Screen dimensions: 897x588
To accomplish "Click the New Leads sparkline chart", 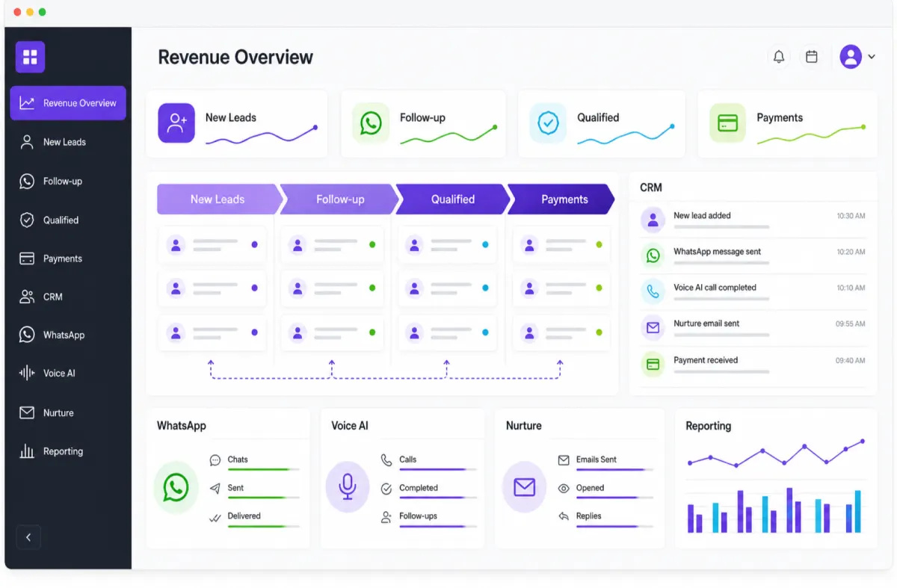I will 262,135.
